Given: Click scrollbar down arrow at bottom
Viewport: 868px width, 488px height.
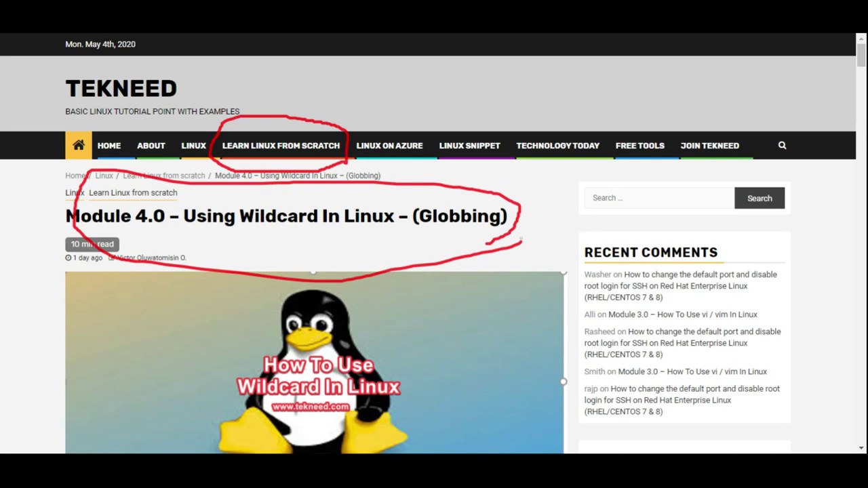Looking at the screenshot, I should (x=861, y=448).
